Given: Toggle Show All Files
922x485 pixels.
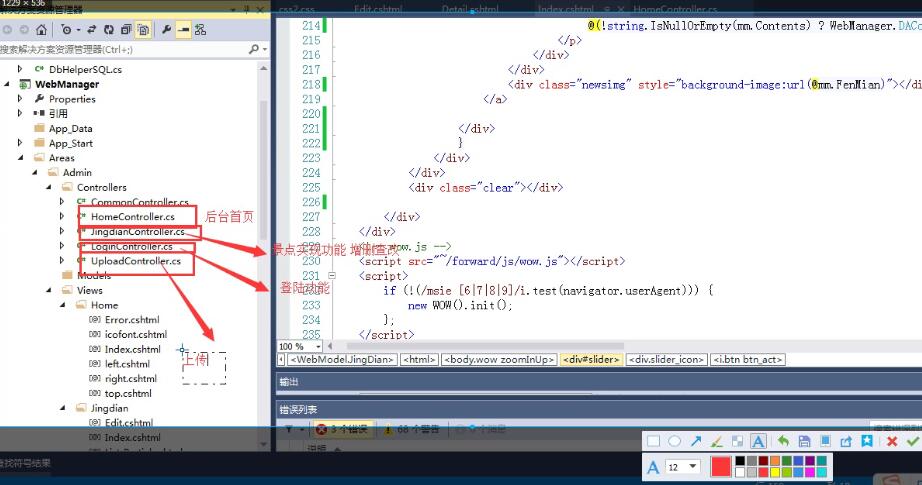Looking at the screenshot, I should point(143,29).
